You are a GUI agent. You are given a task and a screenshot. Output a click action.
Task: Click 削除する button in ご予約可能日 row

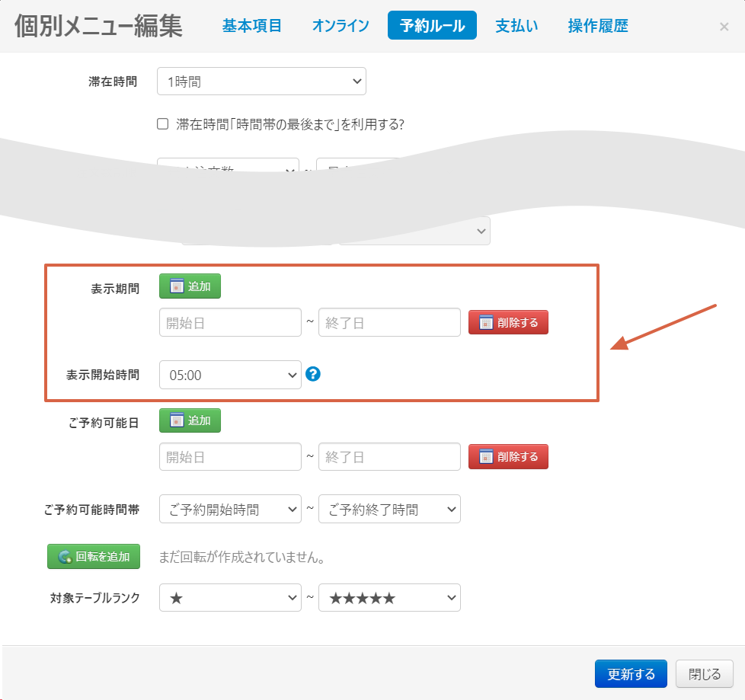(508, 457)
